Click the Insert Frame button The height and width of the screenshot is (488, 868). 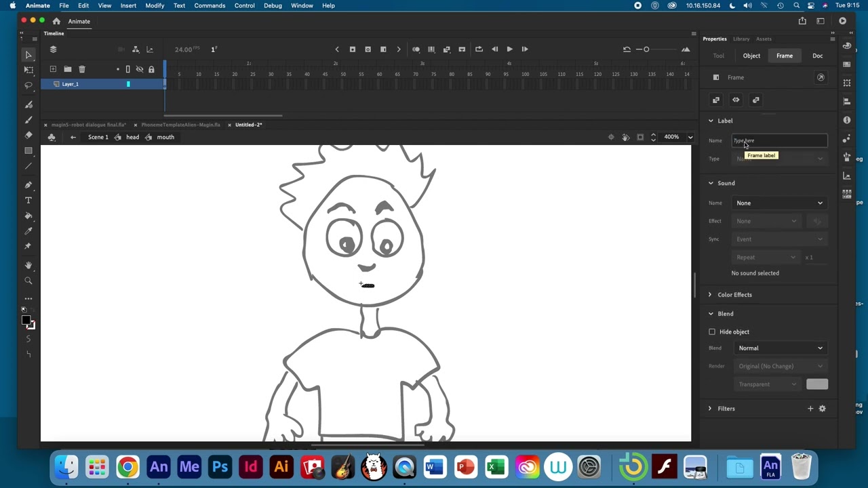pyautogui.click(x=383, y=49)
